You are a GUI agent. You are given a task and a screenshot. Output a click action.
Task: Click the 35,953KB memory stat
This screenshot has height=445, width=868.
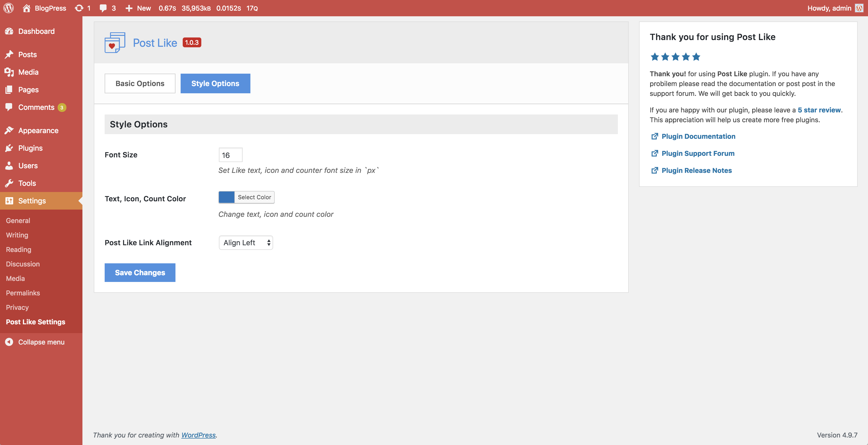coord(196,8)
